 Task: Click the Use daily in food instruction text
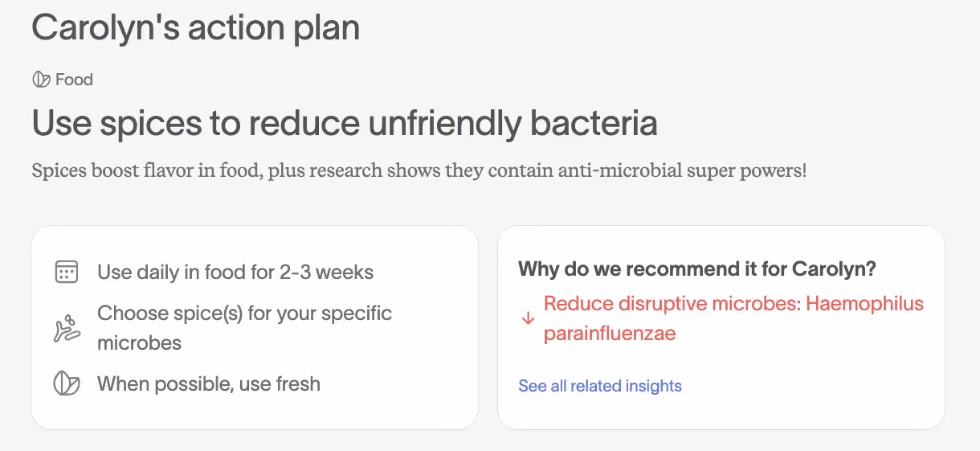point(235,273)
